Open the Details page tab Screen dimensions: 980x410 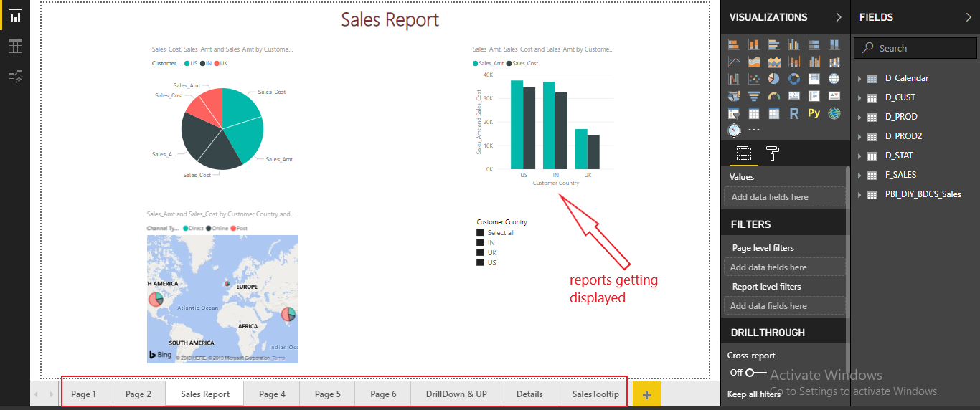[x=529, y=394]
